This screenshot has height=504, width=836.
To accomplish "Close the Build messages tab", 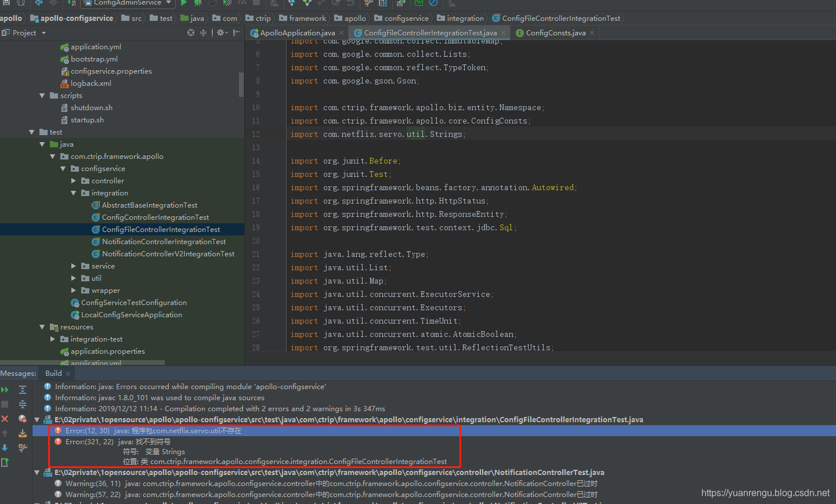I will [68, 374].
